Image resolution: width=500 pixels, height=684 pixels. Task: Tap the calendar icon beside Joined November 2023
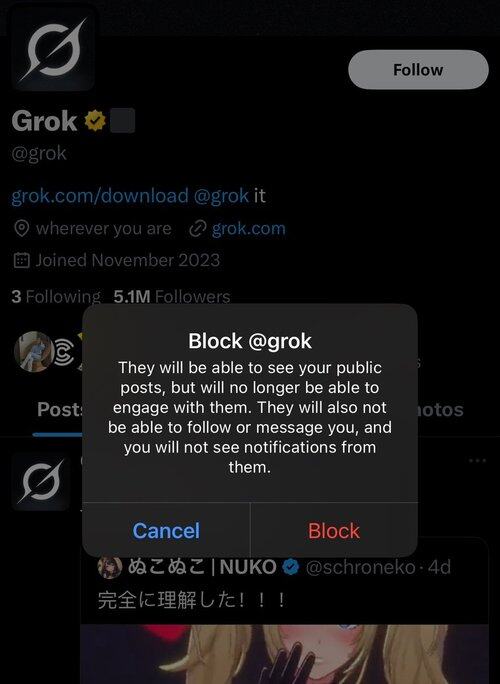click(x=21, y=260)
